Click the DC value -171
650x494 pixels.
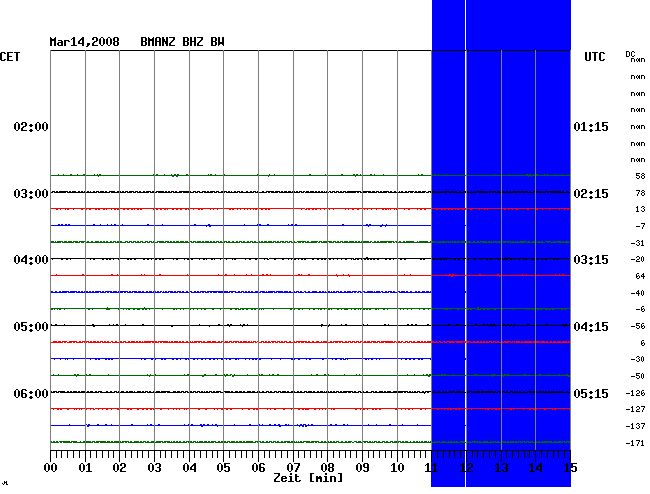tap(635, 443)
